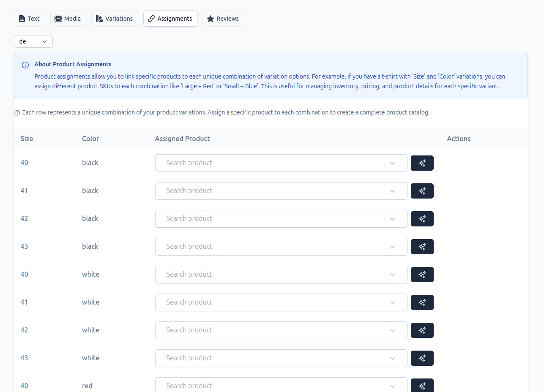Click the question mark help icon above table
Screen dimensions: 544x392
click(x=17, y=113)
